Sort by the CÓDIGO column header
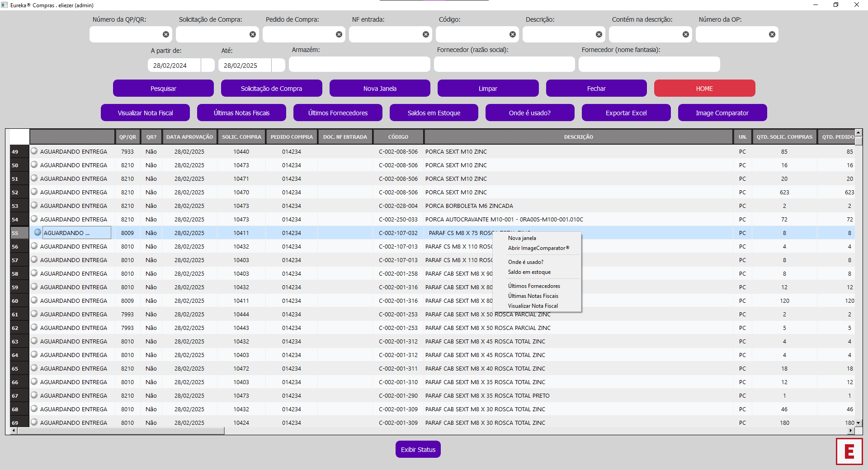 (x=398, y=136)
